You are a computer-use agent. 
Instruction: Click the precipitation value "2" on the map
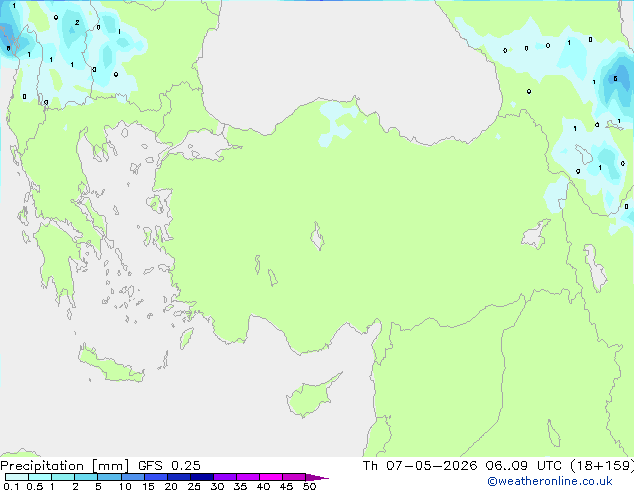point(77,23)
